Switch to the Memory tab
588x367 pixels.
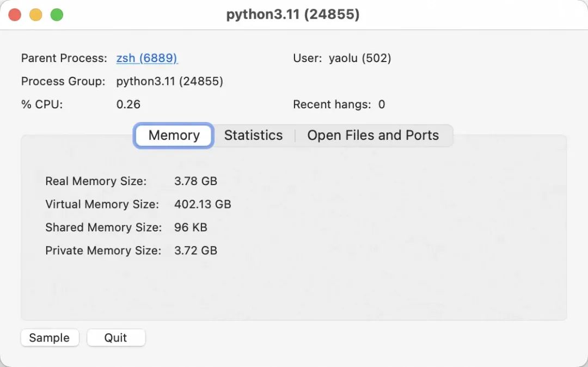[x=174, y=136]
